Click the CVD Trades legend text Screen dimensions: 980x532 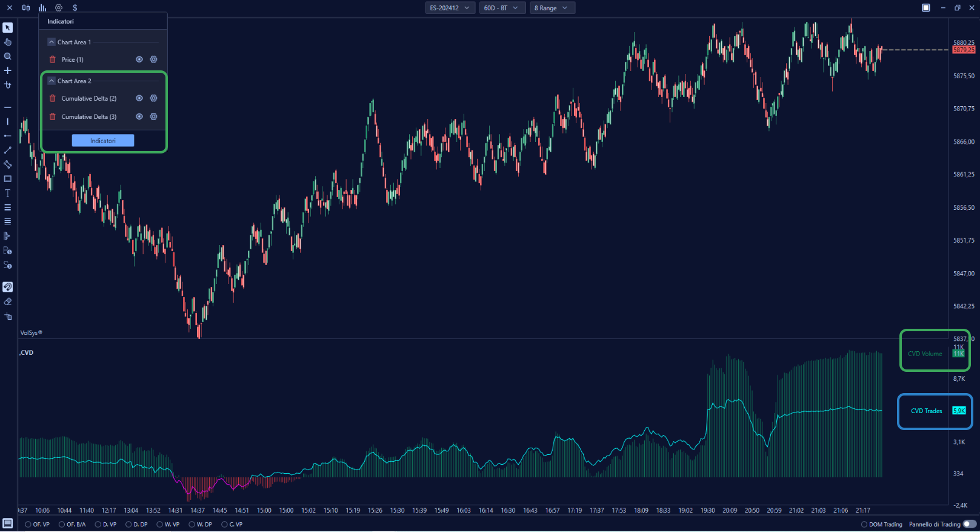click(x=927, y=411)
